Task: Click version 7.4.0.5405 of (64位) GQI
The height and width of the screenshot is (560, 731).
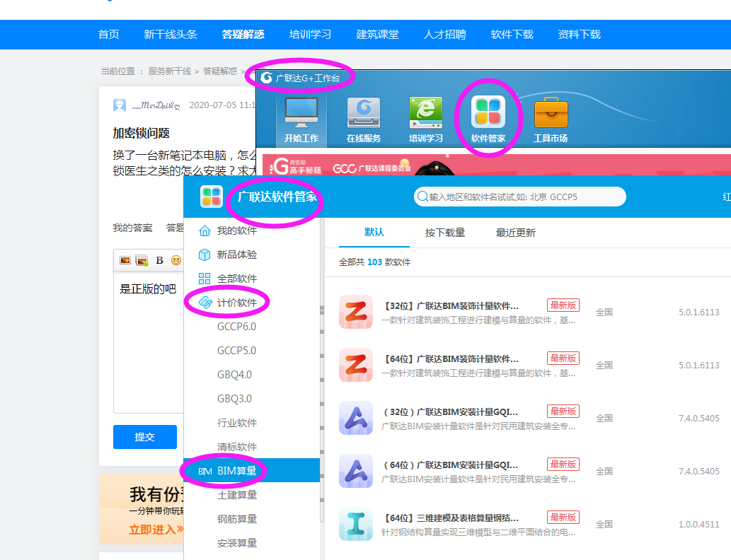Action: (x=699, y=472)
